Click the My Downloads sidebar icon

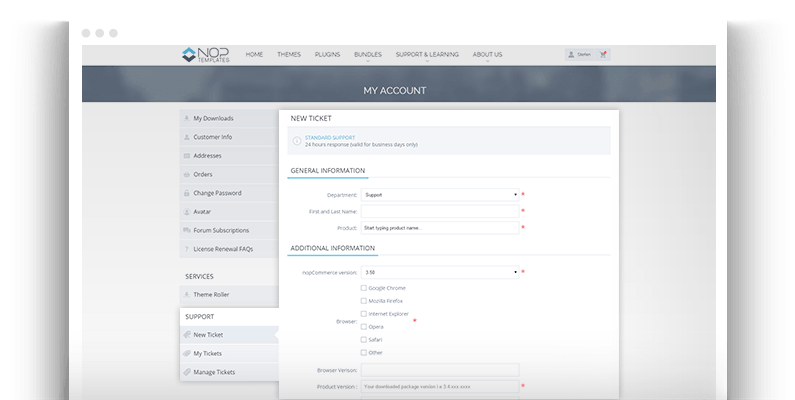(186, 119)
